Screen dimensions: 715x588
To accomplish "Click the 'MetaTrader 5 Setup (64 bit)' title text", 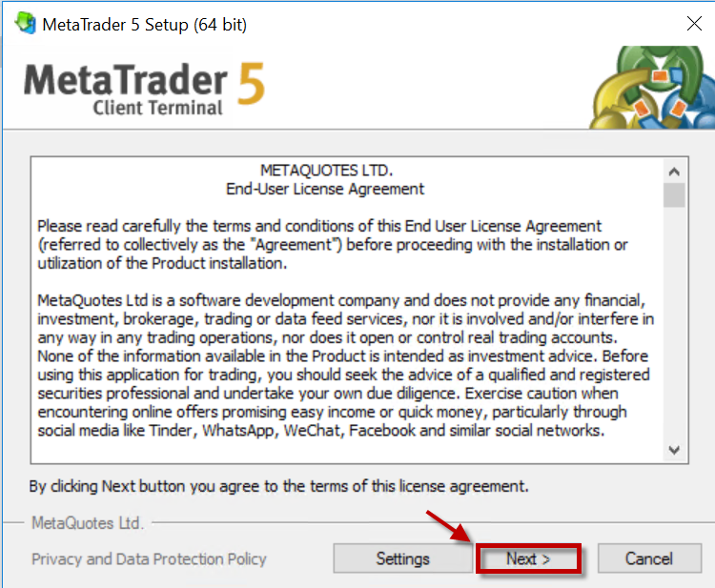I will coord(145,25).
